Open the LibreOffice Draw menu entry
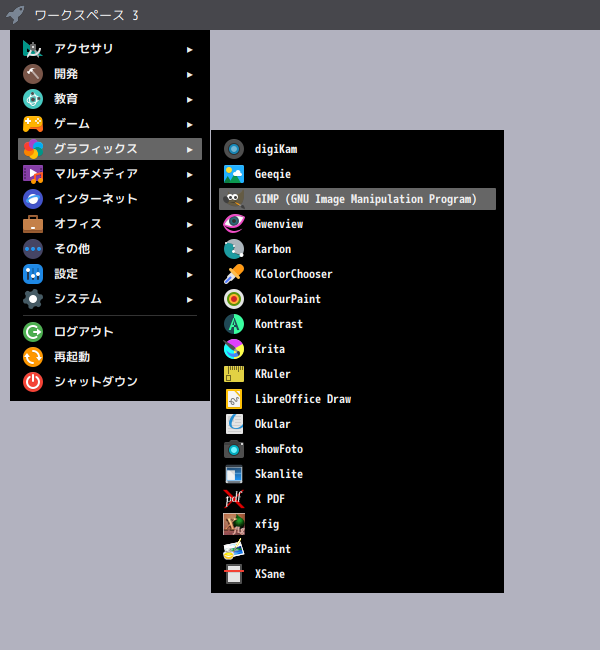 tap(357, 399)
